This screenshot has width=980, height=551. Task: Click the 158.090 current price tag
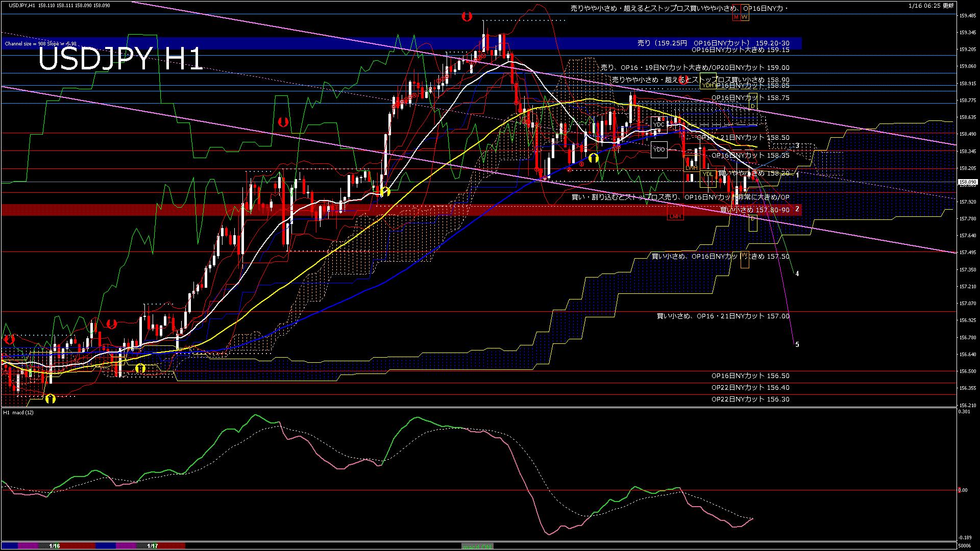(x=968, y=182)
